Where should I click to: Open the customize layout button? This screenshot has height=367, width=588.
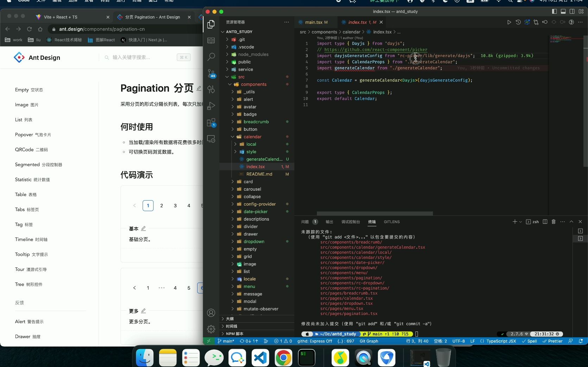pyautogui.click(x=581, y=12)
